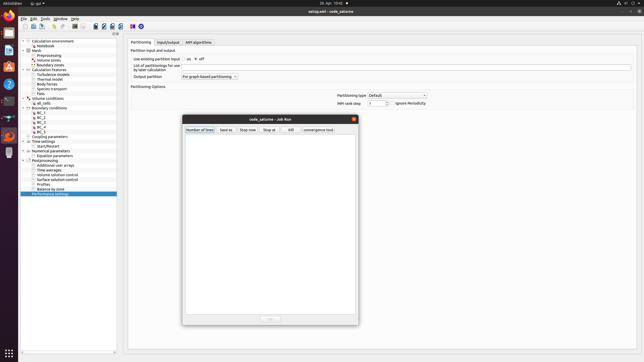Open the code_saturne app in the dock
Viewport: 644px width, 362px height.
[9, 135]
